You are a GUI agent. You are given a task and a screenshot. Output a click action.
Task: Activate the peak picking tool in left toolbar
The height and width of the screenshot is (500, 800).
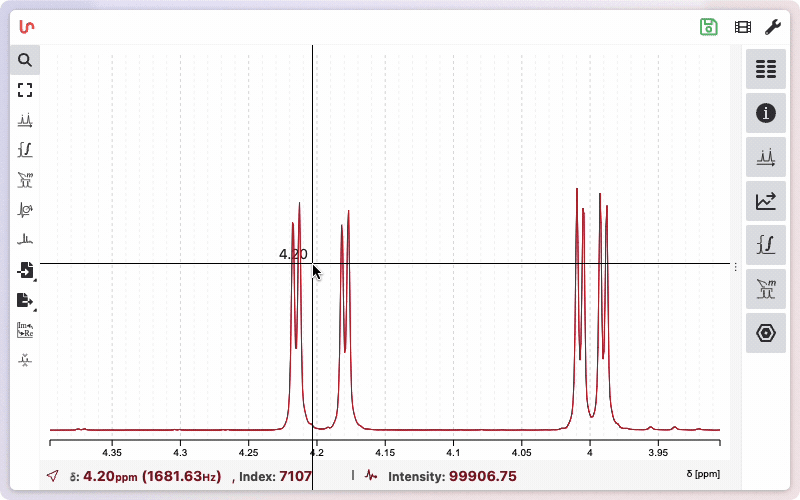point(25,120)
